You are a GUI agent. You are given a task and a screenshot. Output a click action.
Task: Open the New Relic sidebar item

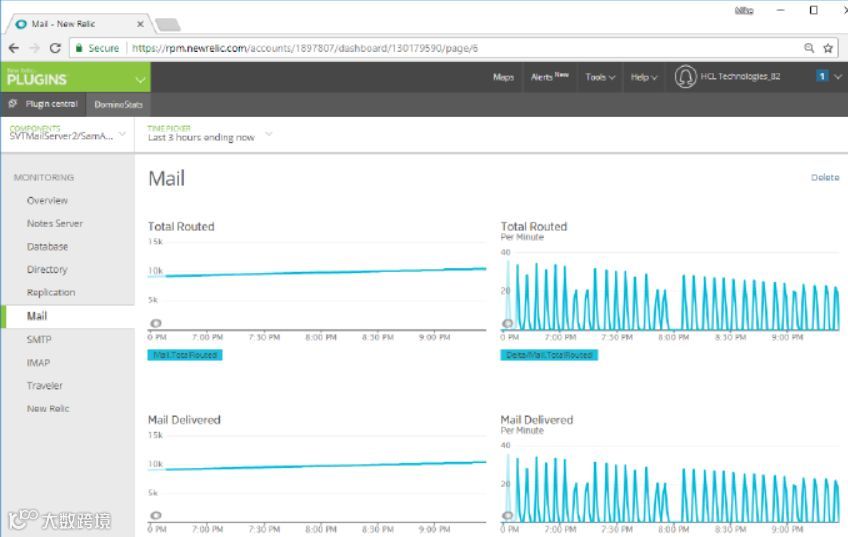[48, 409]
